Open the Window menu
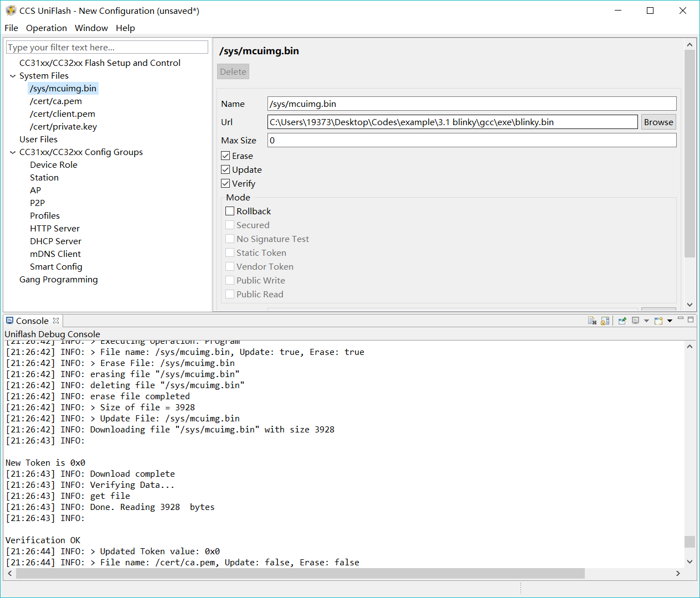700x598 pixels. click(x=91, y=28)
